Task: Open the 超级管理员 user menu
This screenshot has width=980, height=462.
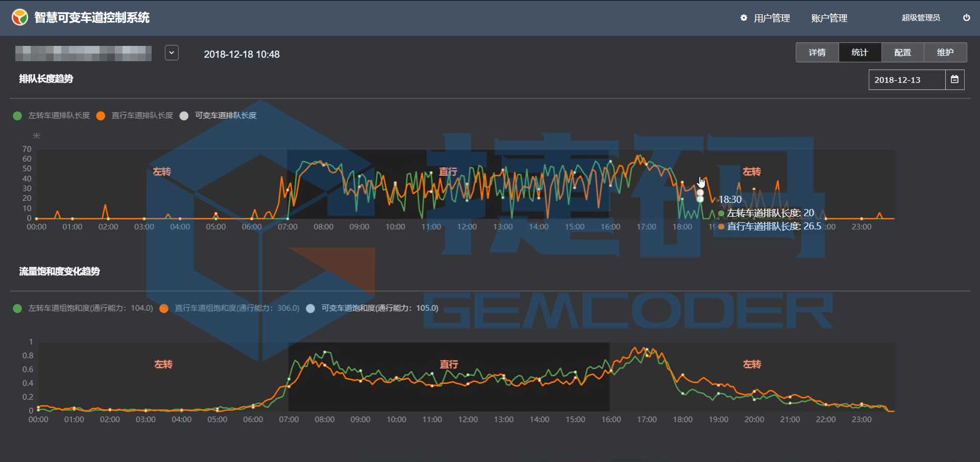Action: (920, 18)
